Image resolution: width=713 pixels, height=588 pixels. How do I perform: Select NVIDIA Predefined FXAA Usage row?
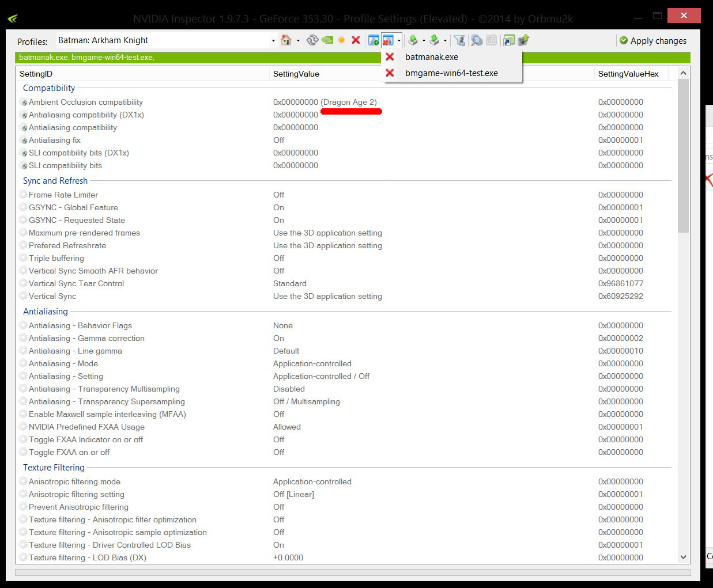pos(346,427)
